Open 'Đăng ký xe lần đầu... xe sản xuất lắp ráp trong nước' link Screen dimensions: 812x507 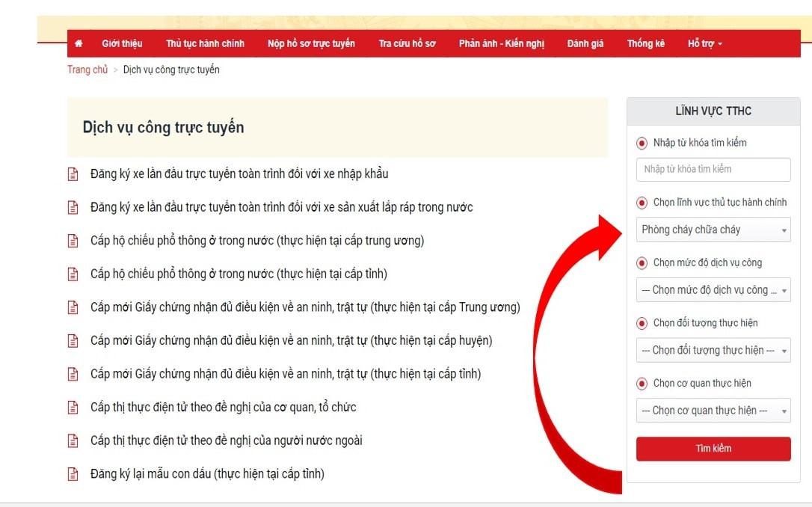281,207
